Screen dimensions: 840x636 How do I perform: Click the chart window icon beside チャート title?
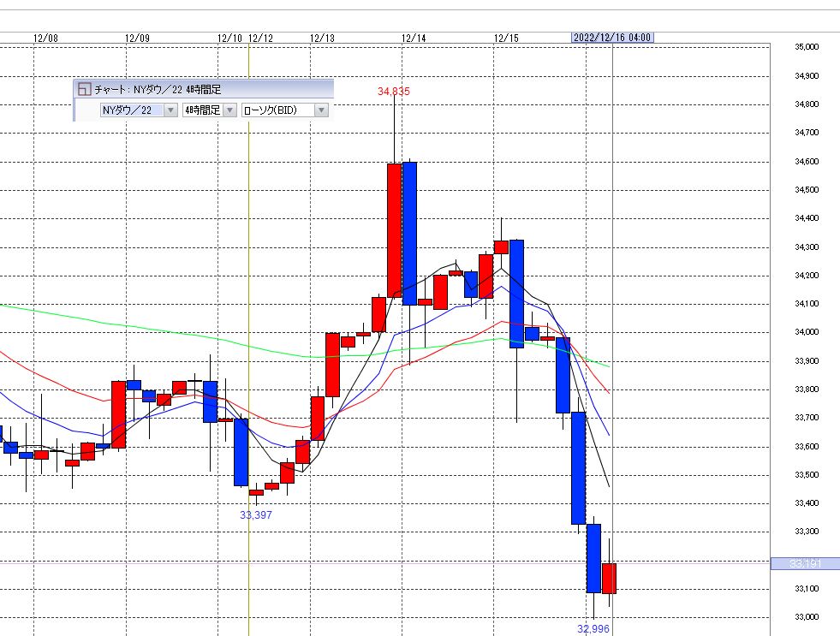coord(84,89)
